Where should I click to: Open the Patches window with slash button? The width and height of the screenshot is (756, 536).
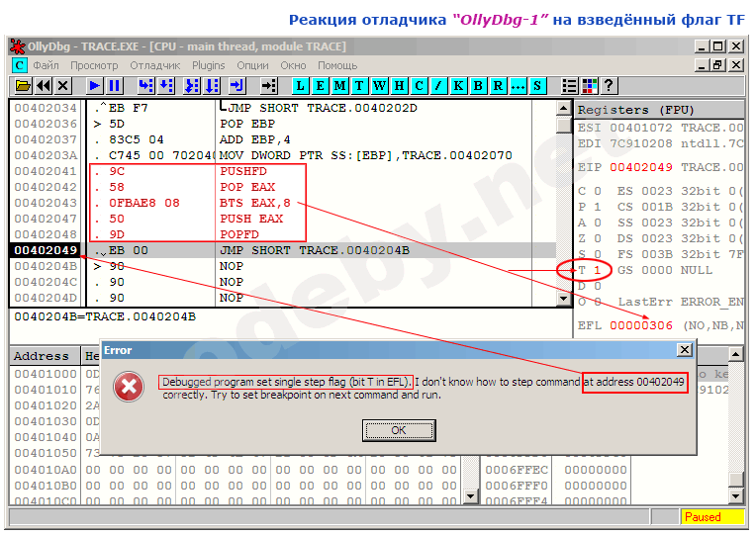click(438, 86)
